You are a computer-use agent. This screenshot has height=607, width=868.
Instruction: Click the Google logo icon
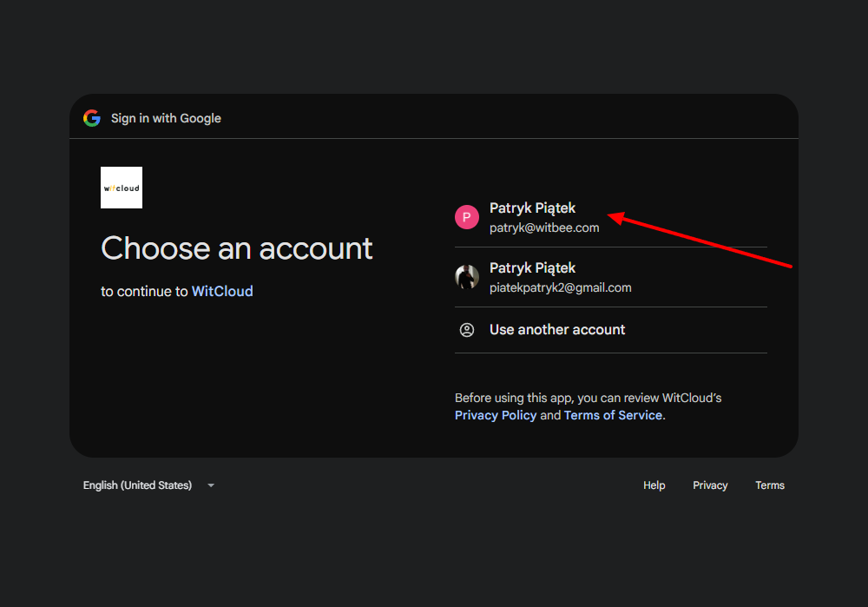coord(92,118)
